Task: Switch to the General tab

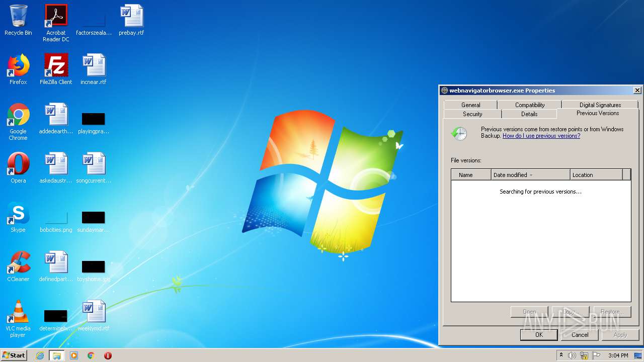Action: click(470, 105)
